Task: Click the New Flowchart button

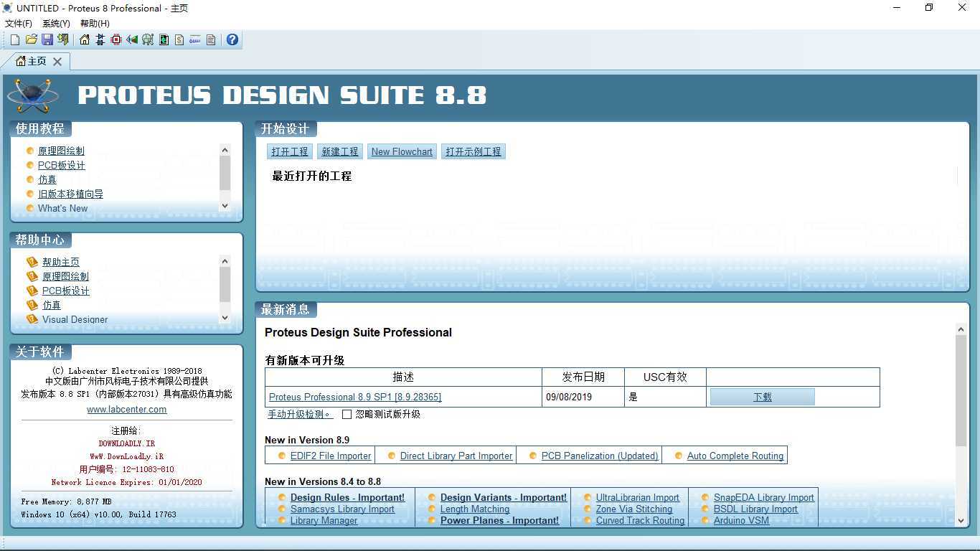Action: 402,151
